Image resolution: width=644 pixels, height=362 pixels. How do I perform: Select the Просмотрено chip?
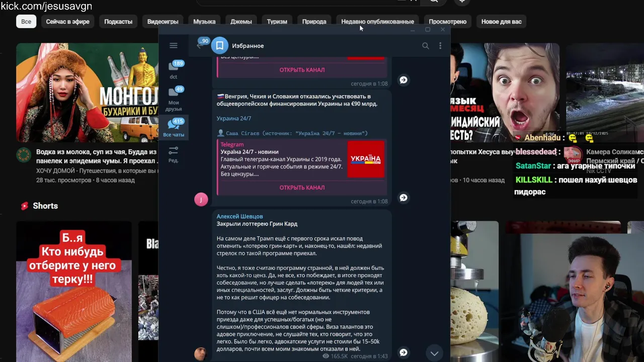pyautogui.click(x=447, y=22)
